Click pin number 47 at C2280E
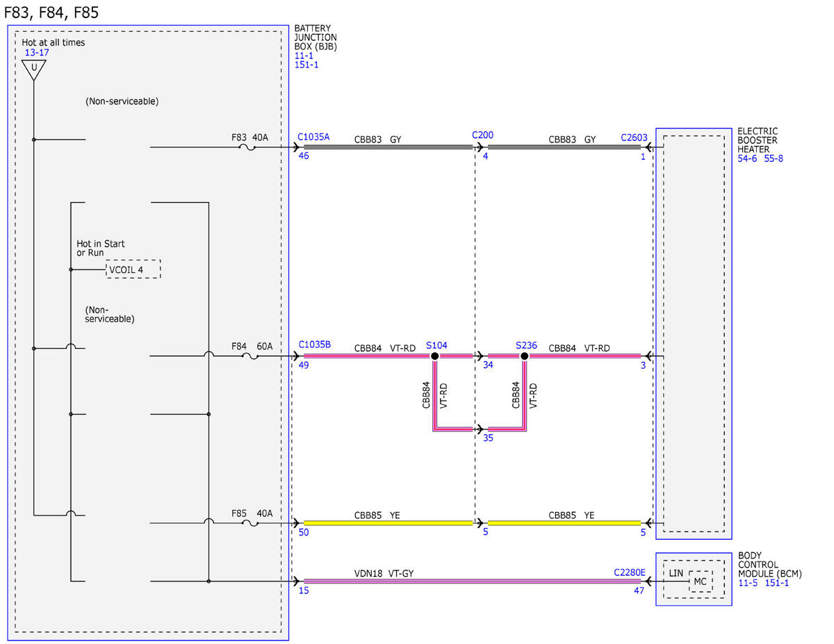The width and height of the screenshot is (834, 644). pos(640,591)
